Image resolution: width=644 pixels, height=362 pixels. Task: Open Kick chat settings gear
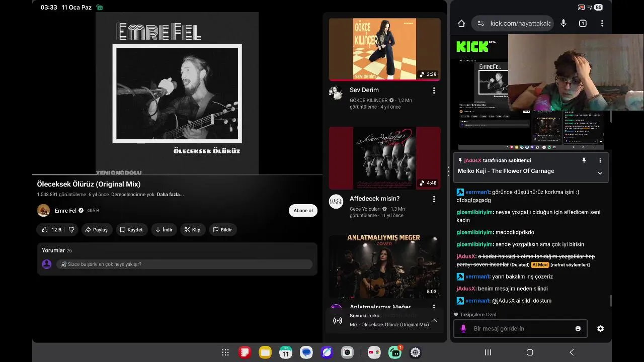tap(600, 329)
